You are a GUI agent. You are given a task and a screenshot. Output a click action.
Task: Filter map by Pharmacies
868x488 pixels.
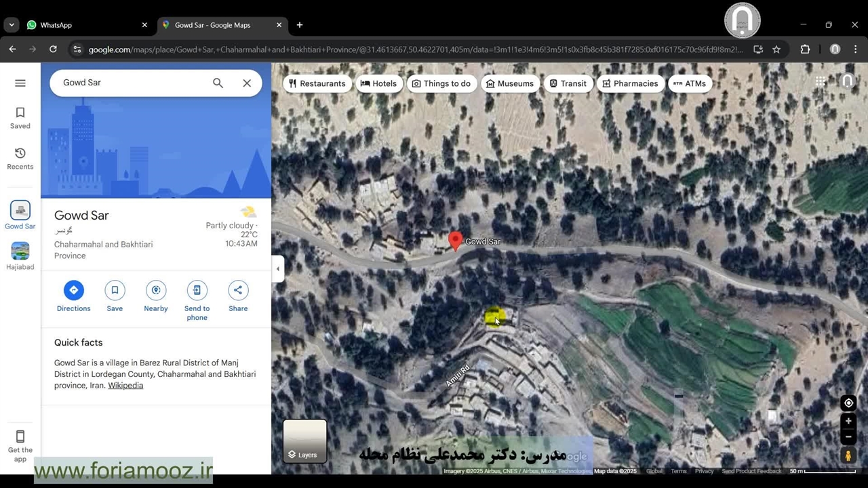coord(629,83)
